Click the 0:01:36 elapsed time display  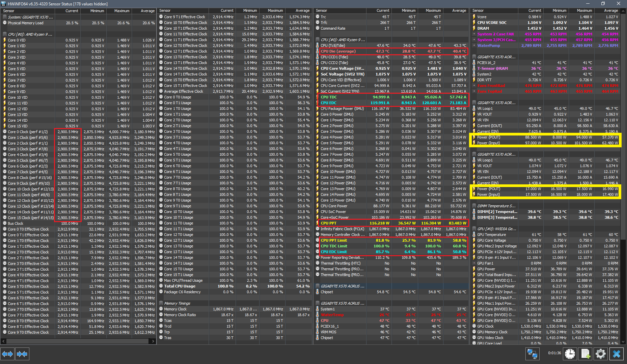point(554,353)
